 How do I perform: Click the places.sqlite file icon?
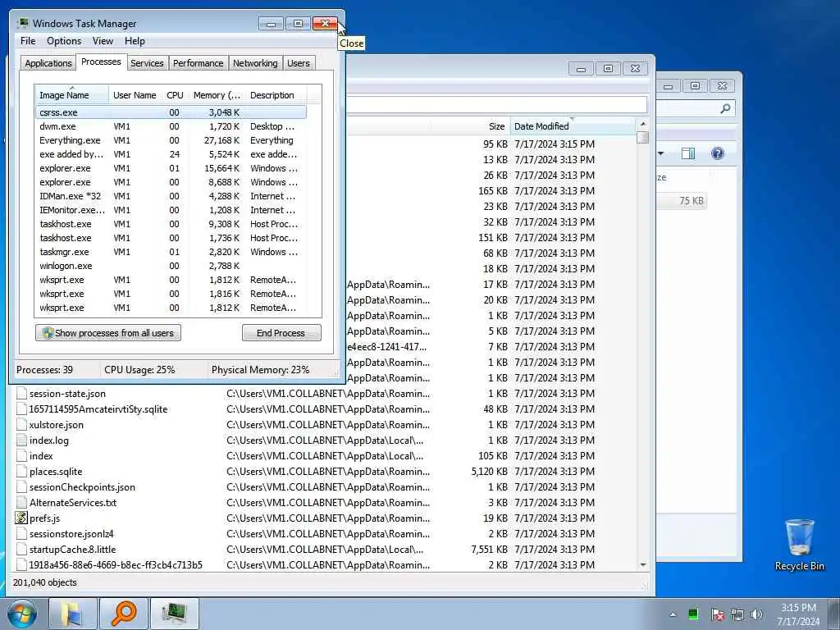(21, 472)
